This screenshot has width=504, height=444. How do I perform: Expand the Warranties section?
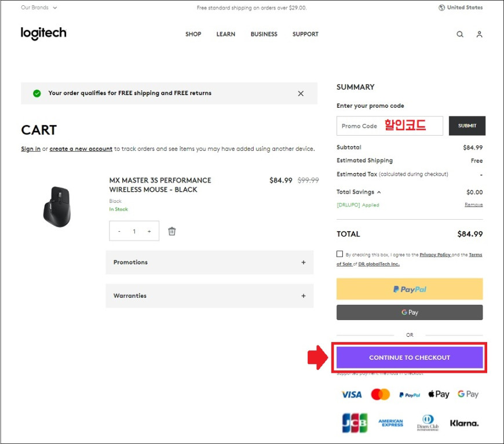210,296
